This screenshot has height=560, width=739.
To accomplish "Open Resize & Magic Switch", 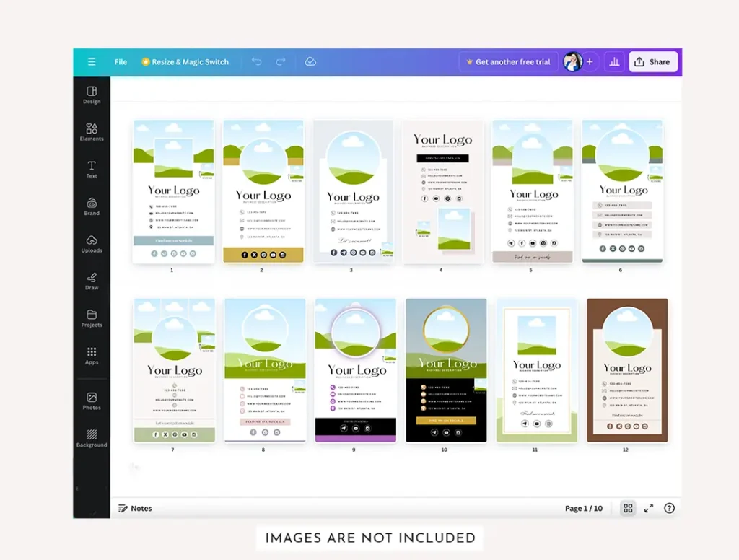I will click(185, 62).
